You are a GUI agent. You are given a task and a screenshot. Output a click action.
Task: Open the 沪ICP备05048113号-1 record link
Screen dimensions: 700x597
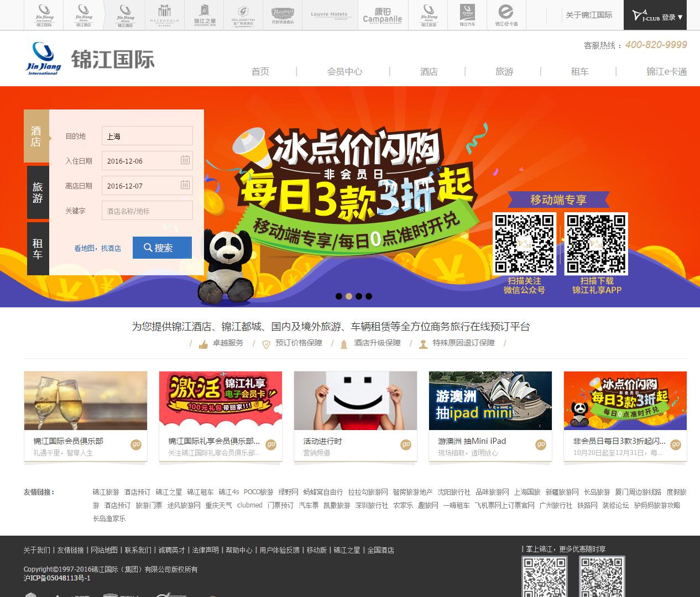(x=57, y=578)
